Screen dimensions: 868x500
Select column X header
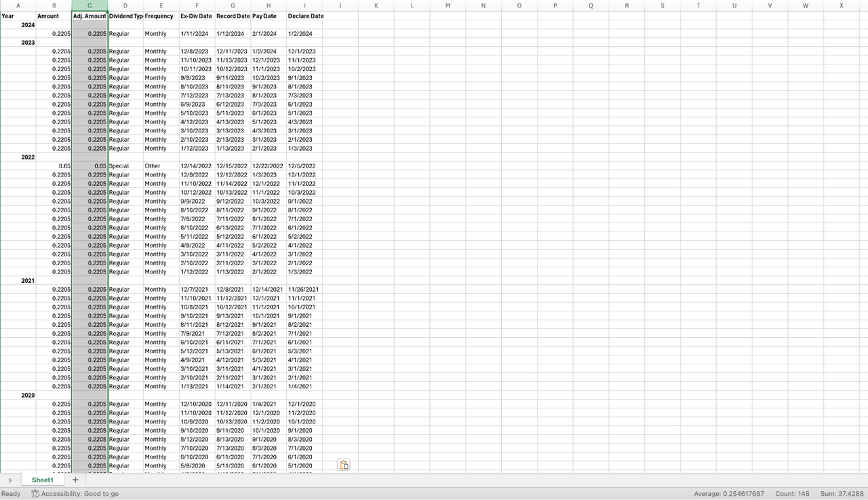pos(842,5)
